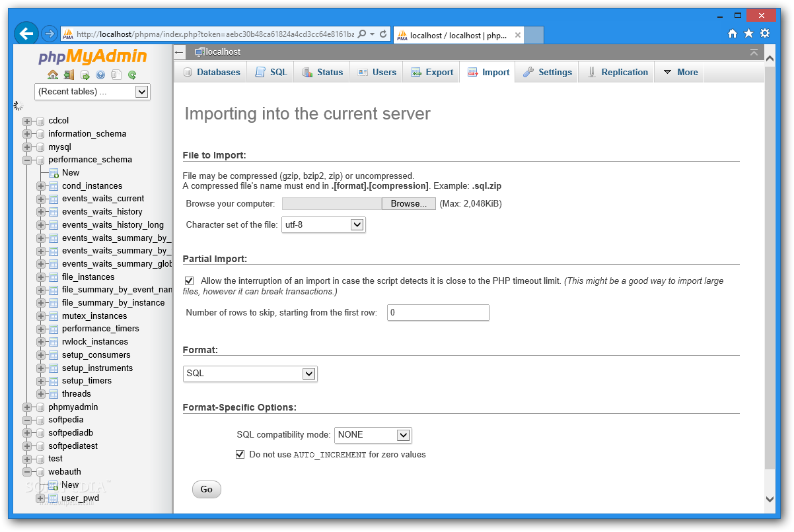The image size is (794, 532).
Task: Open the Settings tab
Action: [548, 72]
